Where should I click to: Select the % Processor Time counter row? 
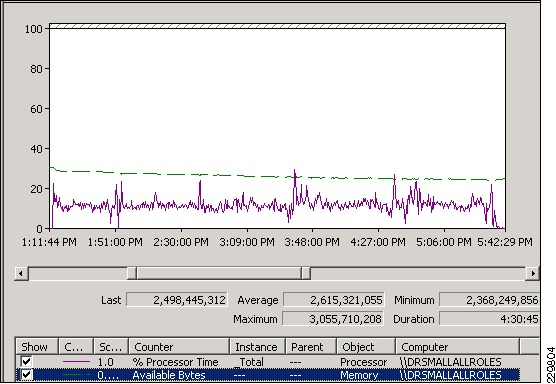(268, 362)
